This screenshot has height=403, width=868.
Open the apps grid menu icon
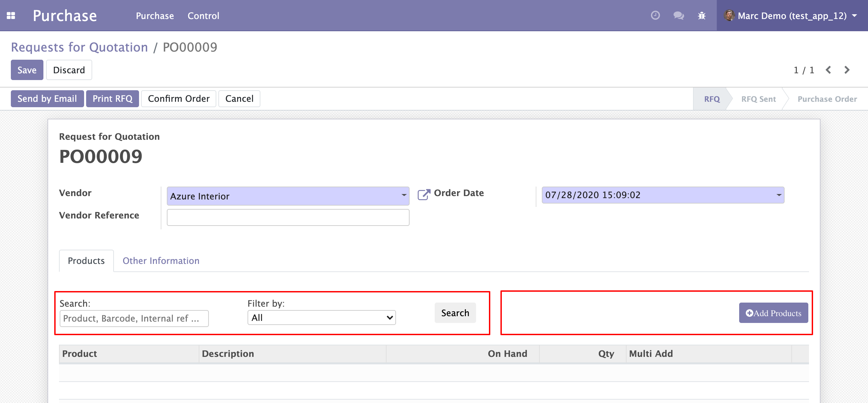(x=11, y=16)
